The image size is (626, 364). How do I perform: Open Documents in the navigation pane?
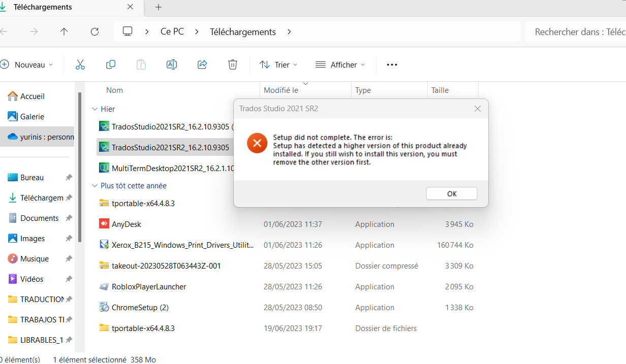click(x=39, y=218)
